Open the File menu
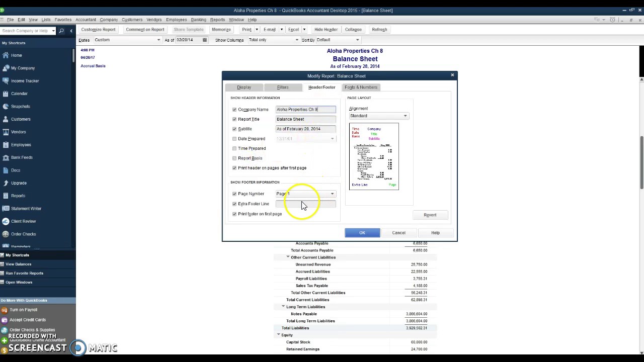The height and width of the screenshot is (362, 644). coord(10,20)
